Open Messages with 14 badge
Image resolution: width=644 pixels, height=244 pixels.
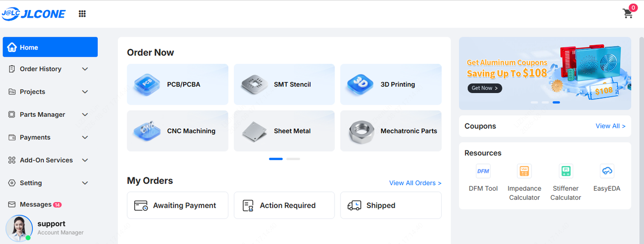pyautogui.click(x=50, y=205)
